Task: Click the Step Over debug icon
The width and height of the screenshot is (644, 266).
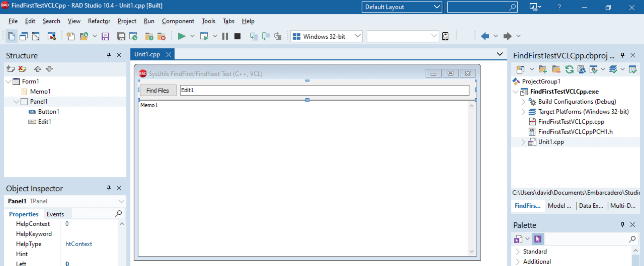Action: pyautogui.click(x=266, y=36)
